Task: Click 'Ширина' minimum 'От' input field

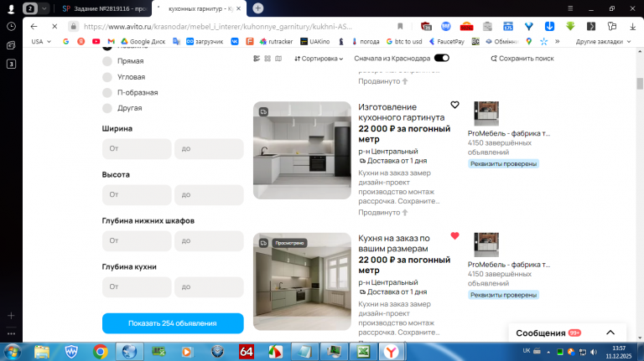Action: (x=137, y=148)
